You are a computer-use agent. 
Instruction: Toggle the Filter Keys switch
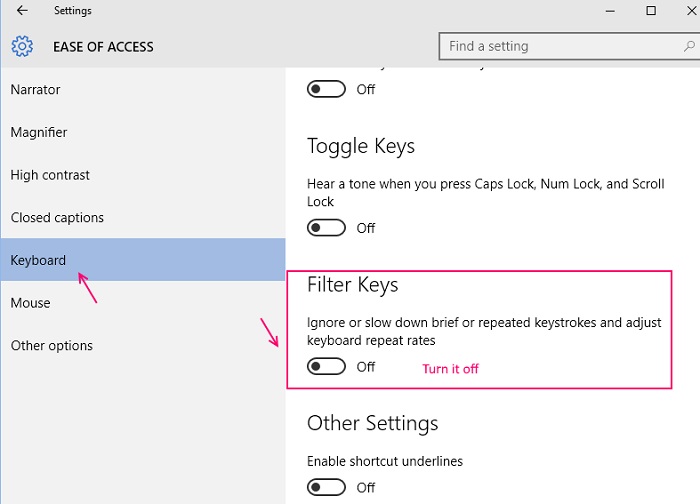point(327,367)
